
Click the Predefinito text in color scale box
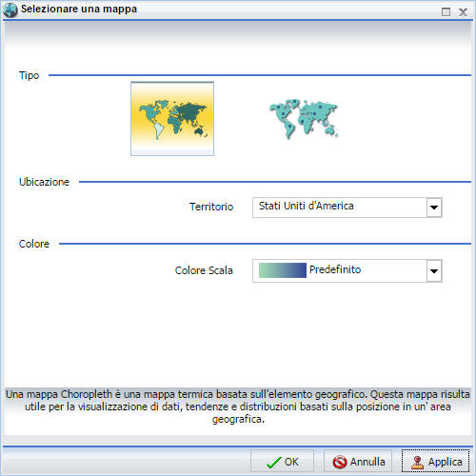tap(335, 269)
